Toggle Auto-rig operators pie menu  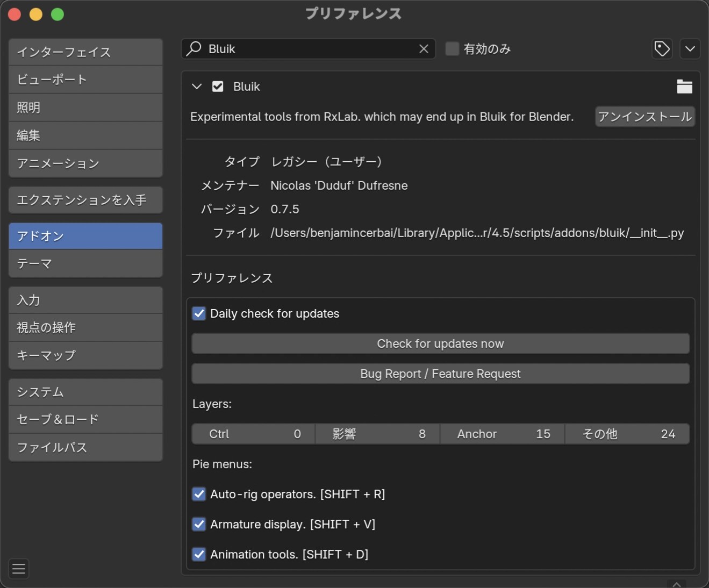click(199, 494)
